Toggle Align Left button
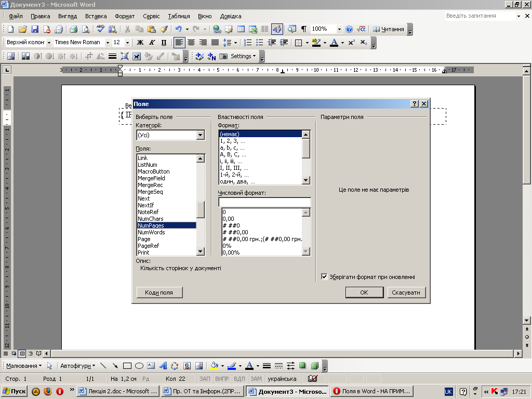The height and width of the screenshot is (399, 532). pos(179,43)
